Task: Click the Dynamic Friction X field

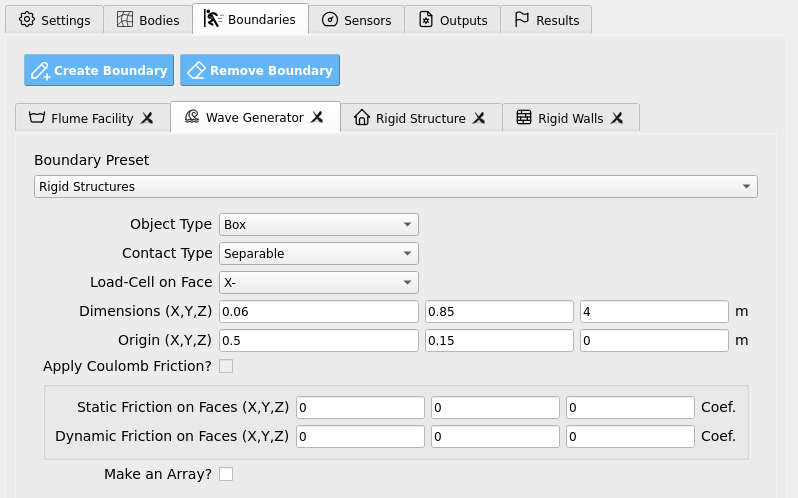Action: click(x=360, y=436)
